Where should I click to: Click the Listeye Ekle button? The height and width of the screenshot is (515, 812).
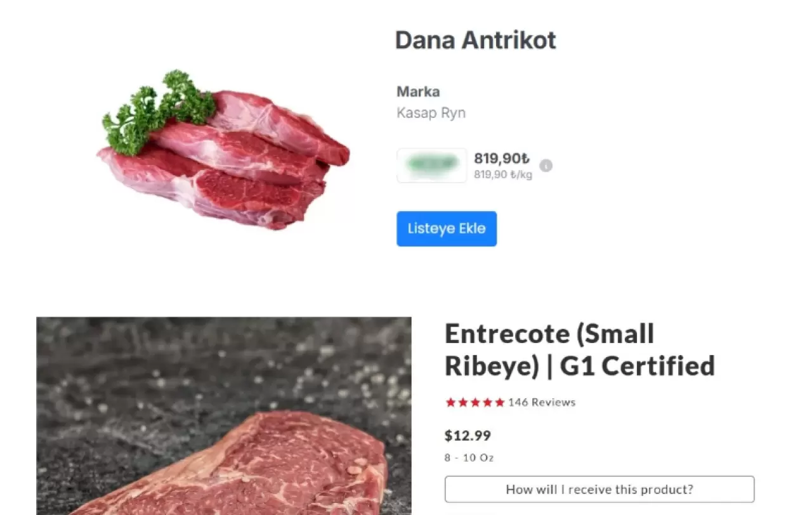click(447, 228)
